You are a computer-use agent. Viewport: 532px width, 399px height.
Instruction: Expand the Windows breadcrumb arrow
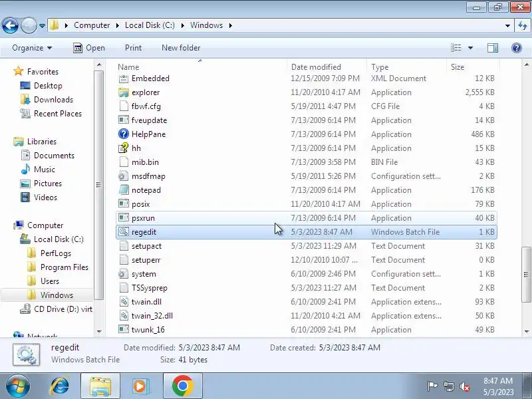[x=231, y=25]
